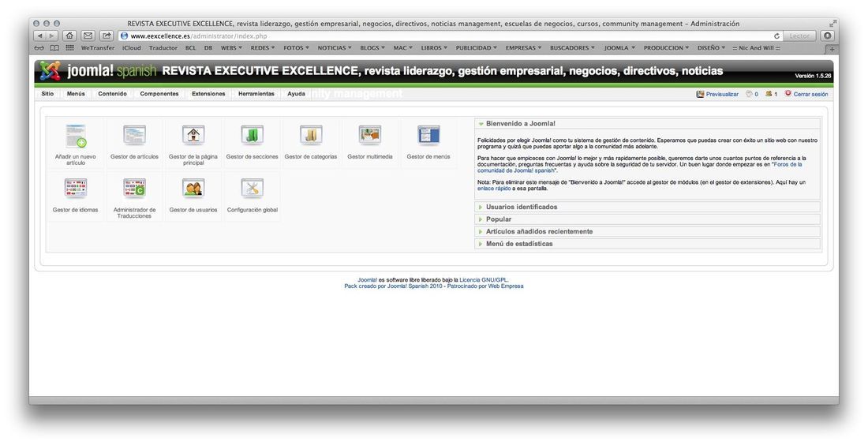Image resolution: width=868 pixels, height=445 pixels.
Task: Open Traductor bookmark
Action: 163,48
